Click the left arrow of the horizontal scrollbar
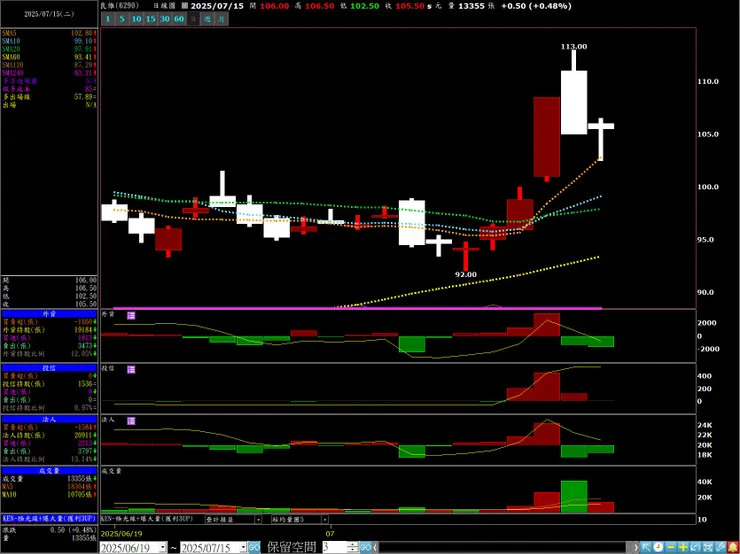This screenshot has height=554, width=740. point(376,547)
